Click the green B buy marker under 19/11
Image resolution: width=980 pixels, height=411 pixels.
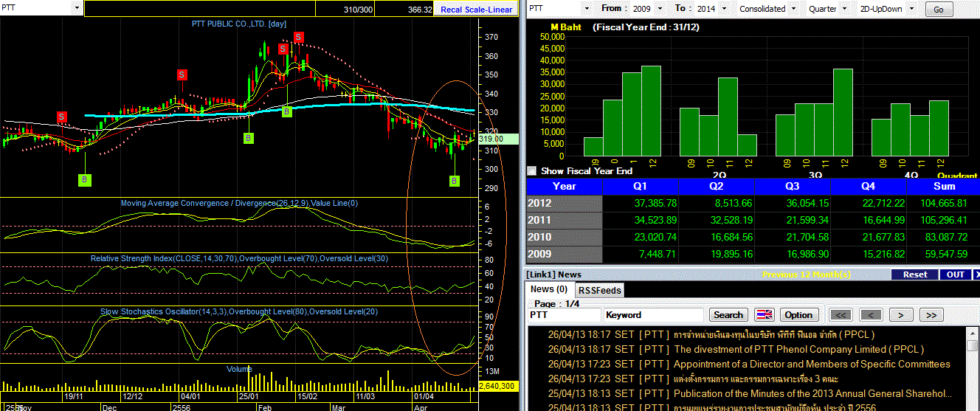click(x=85, y=179)
